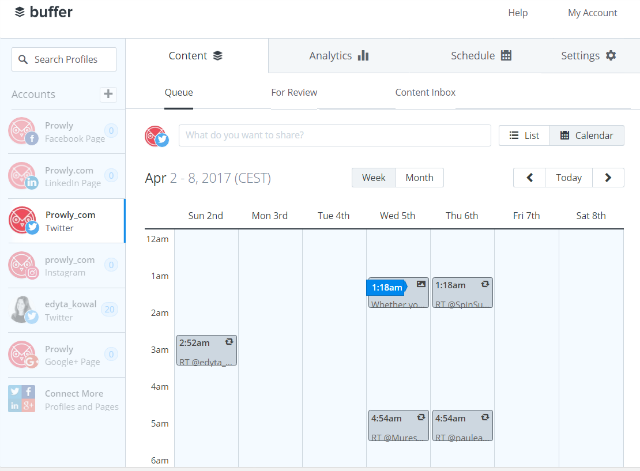Click retweet icon on Thu 4:54am post
This screenshot has height=471, width=640.
coord(485,417)
